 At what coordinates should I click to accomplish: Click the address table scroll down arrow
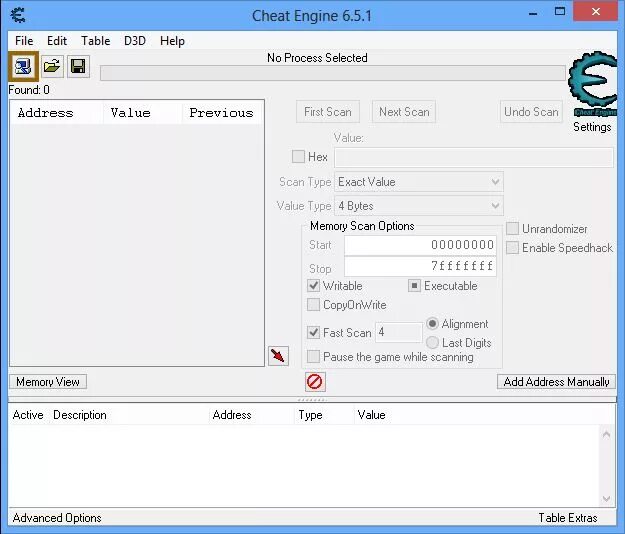pos(606,499)
